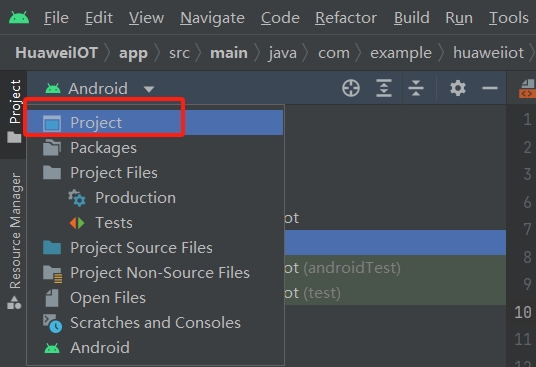The width and height of the screenshot is (536, 367).
Task: Click the Expand All icon
Action: pos(384,88)
